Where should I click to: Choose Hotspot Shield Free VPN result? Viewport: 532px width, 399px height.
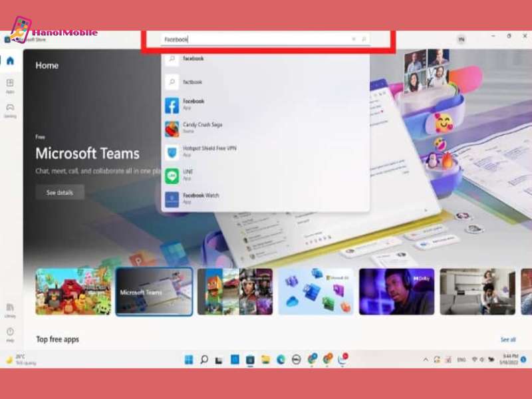[x=265, y=152]
